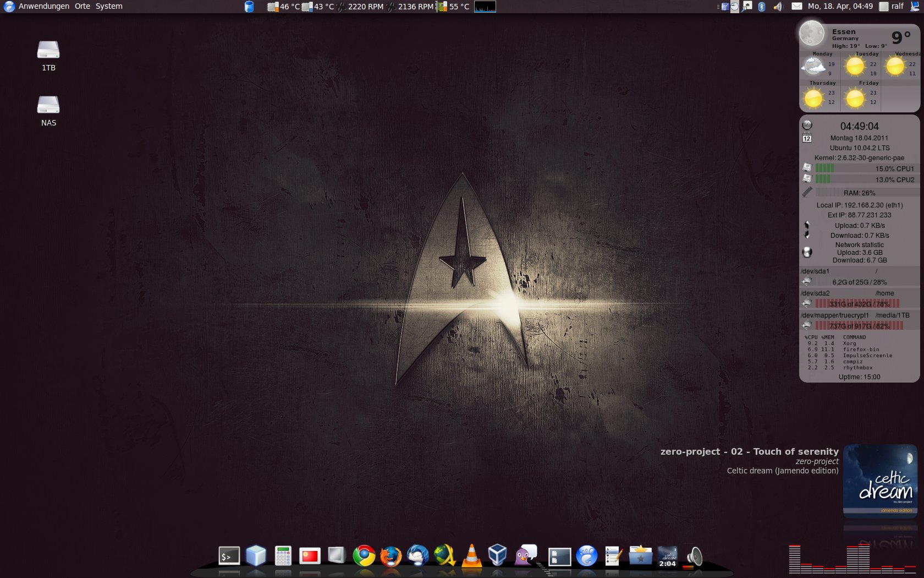
Task: Open Firefox from the dock
Action: tap(391, 556)
